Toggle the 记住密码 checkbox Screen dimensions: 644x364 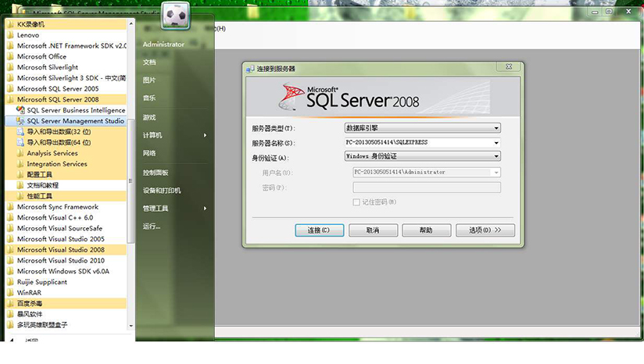pyautogui.click(x=356, y=202)
